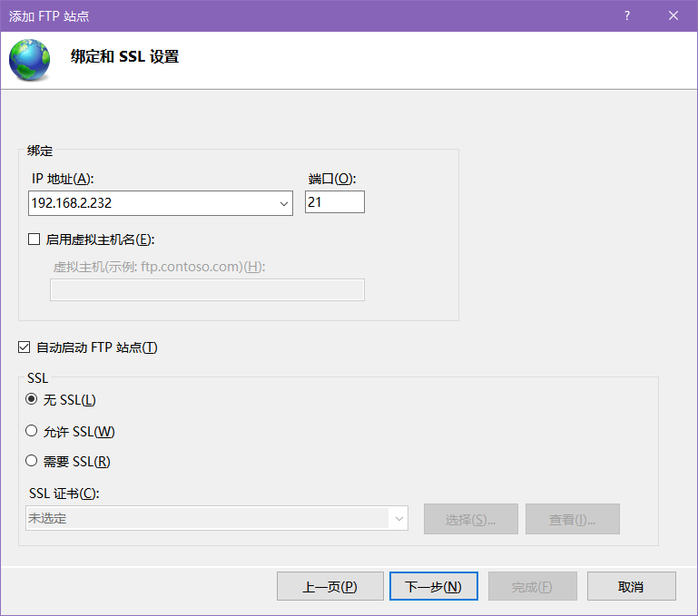Continue with 下一步(N) button
This screenshot has width=698, height=616.
(434, 586)
